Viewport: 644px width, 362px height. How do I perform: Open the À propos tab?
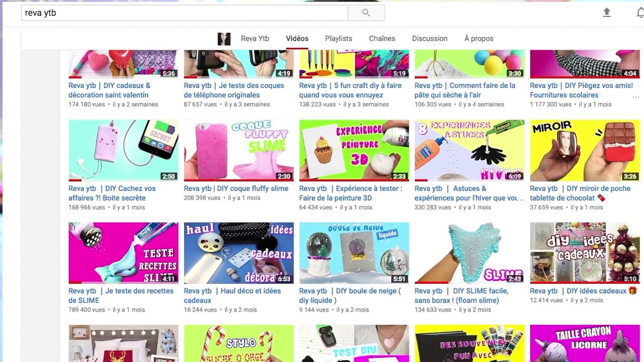click(x=479, y=39)
